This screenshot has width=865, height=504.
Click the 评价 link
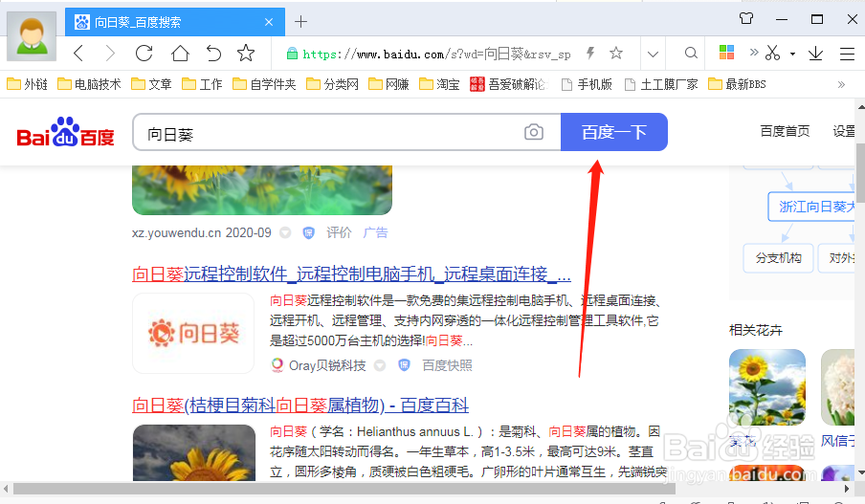[x=339, y=232]
